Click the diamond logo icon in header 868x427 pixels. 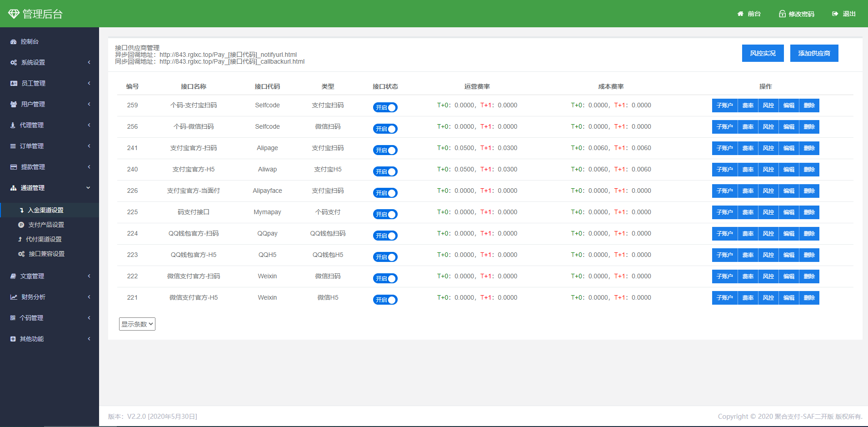(14, 14)
